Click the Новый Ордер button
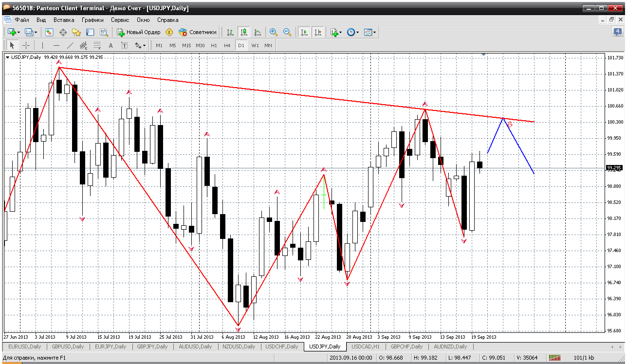The image size is (627, 364). point(139,32)
